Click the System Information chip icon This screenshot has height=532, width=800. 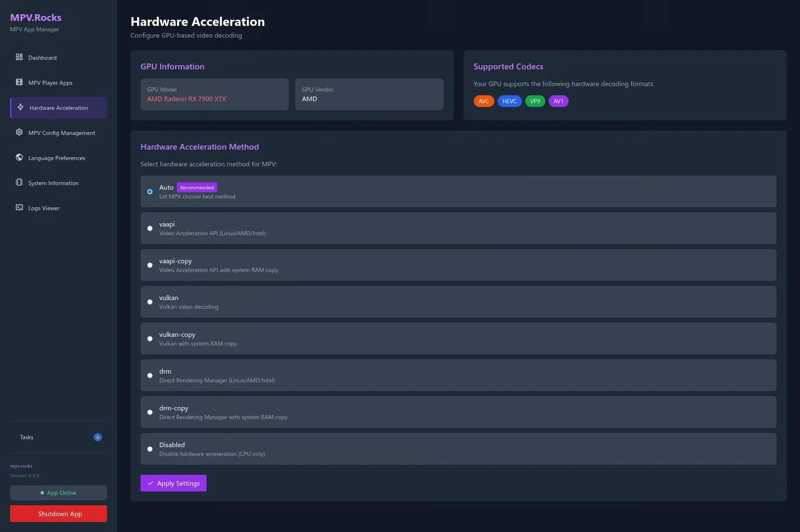(19, 183)
